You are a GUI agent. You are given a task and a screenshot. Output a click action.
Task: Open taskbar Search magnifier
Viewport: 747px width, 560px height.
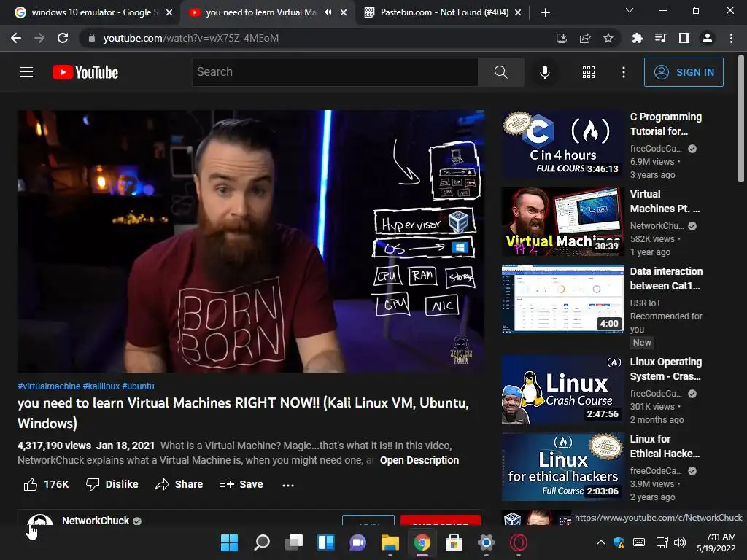(x=262, y=542)
